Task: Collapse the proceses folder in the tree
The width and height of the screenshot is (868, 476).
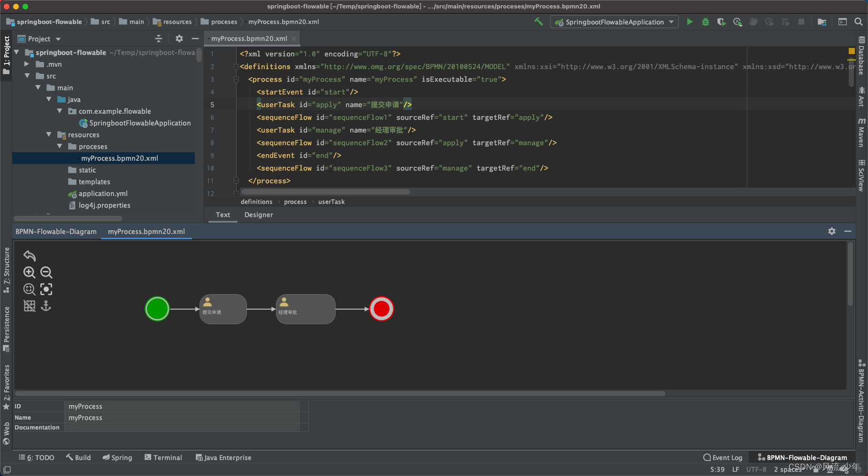Action: pyautogui.click(x=60, y=146)
